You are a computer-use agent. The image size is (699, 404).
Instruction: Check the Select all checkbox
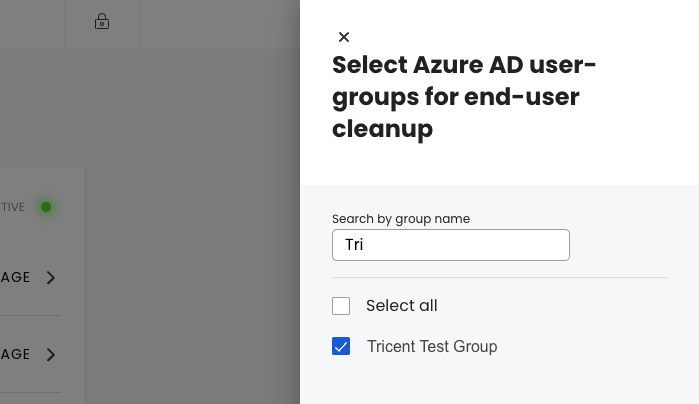341,306
